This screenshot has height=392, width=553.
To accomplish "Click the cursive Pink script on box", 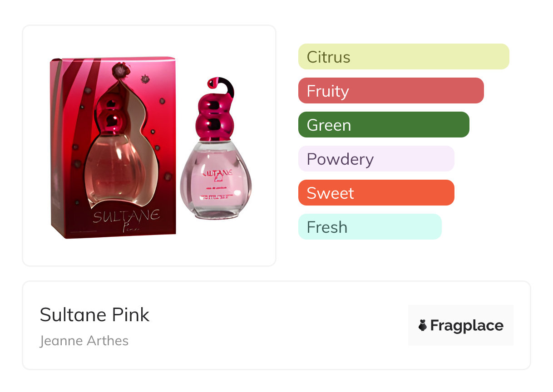I will pyautogui.click(x=131, y=228).
